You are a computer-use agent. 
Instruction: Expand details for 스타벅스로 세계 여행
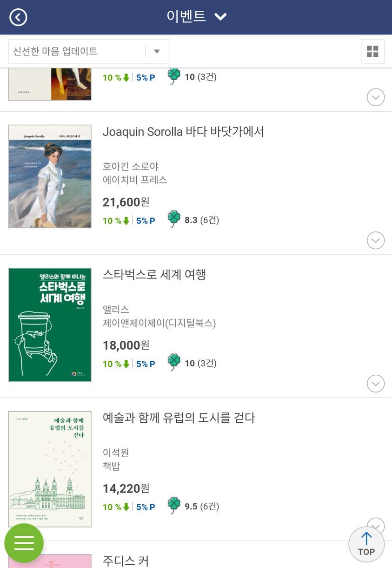click(376, 384)
